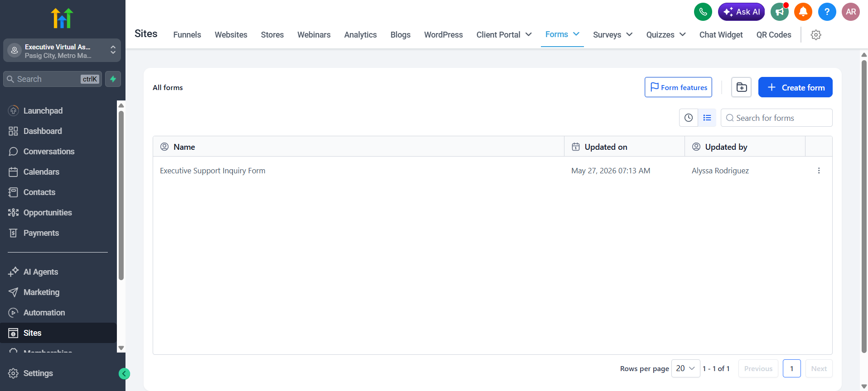The height and width of the screenshot is (391, 868).
Task: Open the rows per page dropdown
Action: pyautogui.click(x=685, y=368)
